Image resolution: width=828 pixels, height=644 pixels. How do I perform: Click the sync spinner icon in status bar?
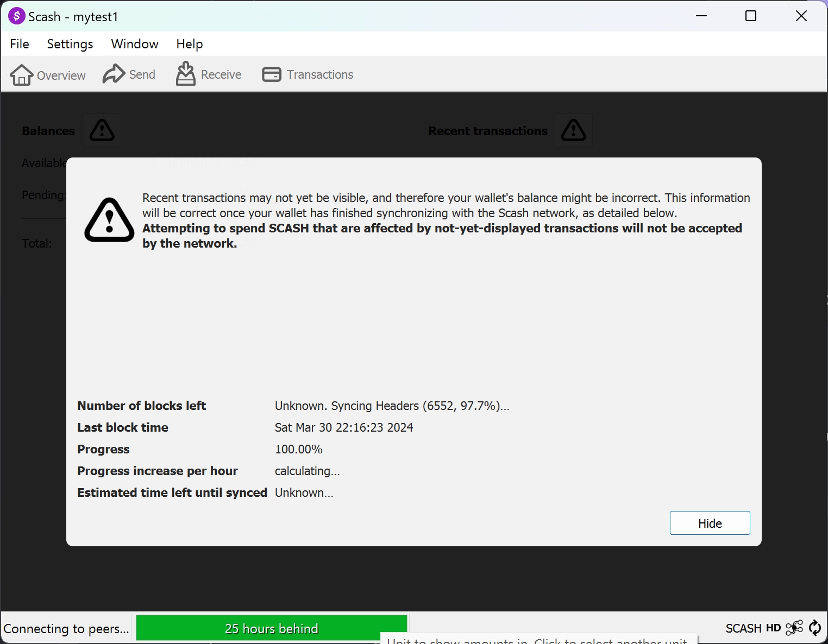coord(815,628)
